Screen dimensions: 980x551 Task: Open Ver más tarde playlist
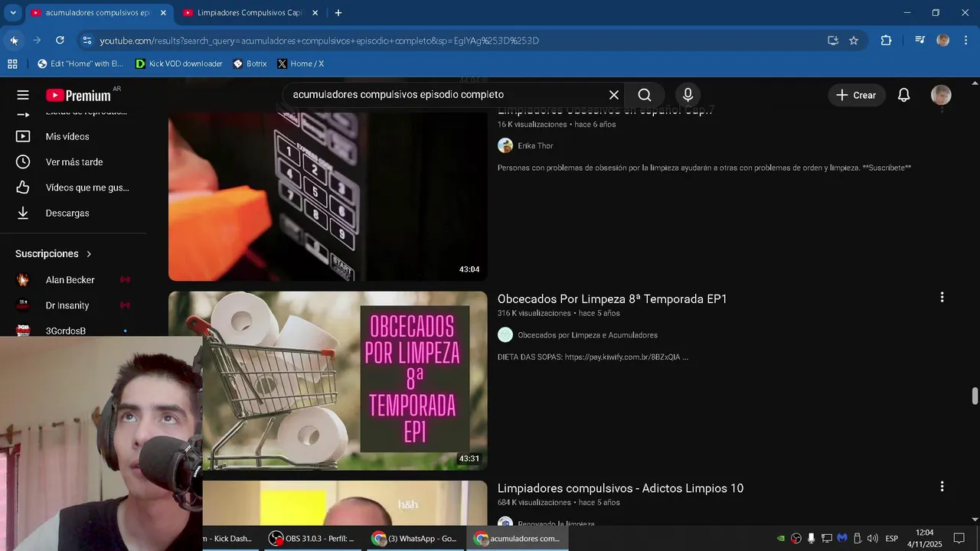(x=73, y=162)
